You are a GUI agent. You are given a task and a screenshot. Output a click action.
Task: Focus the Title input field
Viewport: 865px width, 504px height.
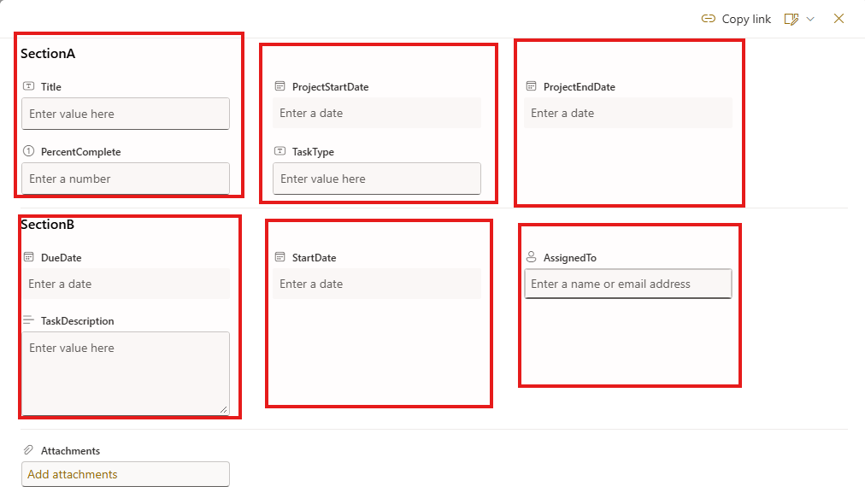(x=126, y=114)
